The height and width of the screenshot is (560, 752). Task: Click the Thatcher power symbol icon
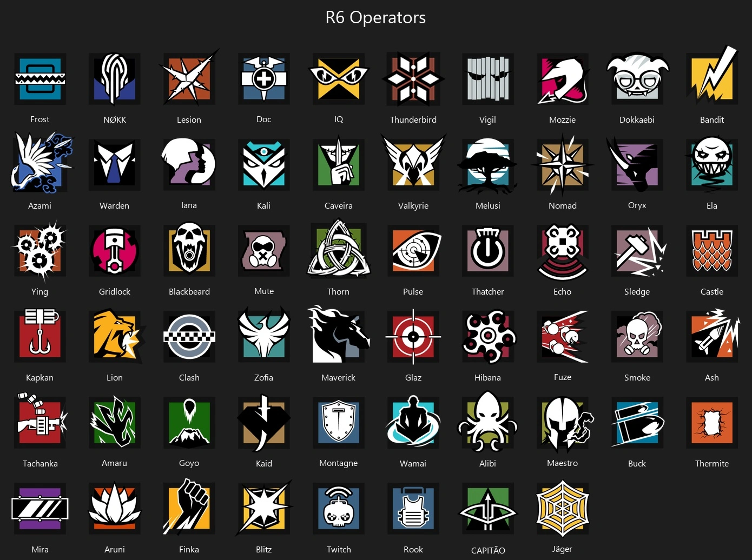pyautogui.click(x=488, y=251)
